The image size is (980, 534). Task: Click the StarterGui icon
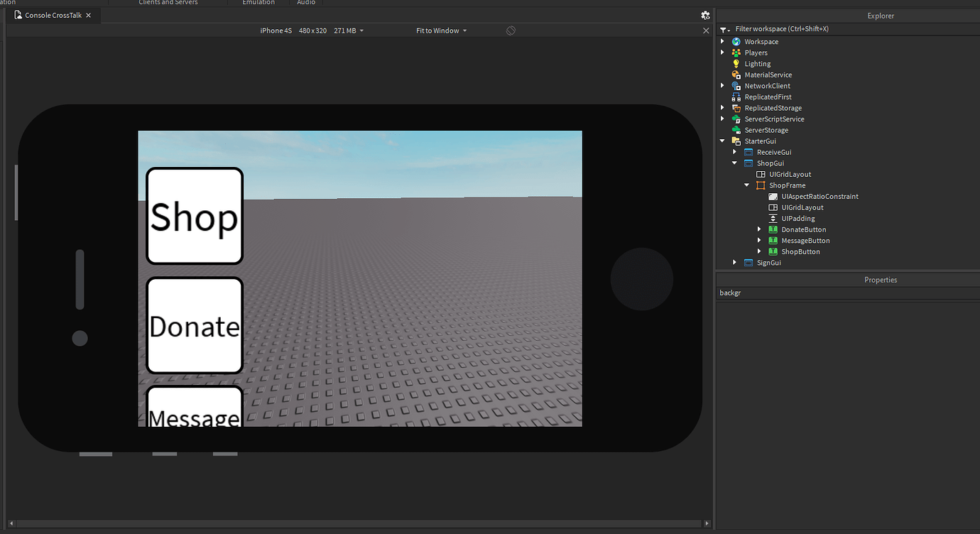click(x=736, y=141)
